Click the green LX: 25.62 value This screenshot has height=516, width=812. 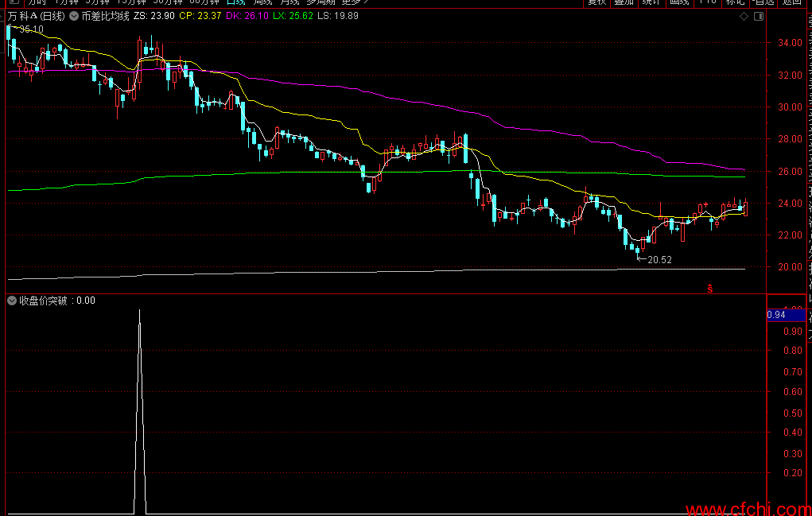(x=293, y=16)
